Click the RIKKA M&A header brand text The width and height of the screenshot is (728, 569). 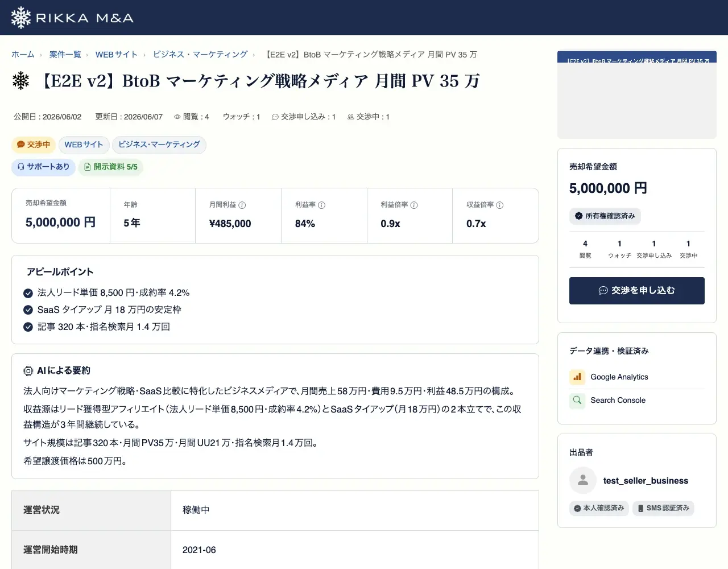click(85, 18)
